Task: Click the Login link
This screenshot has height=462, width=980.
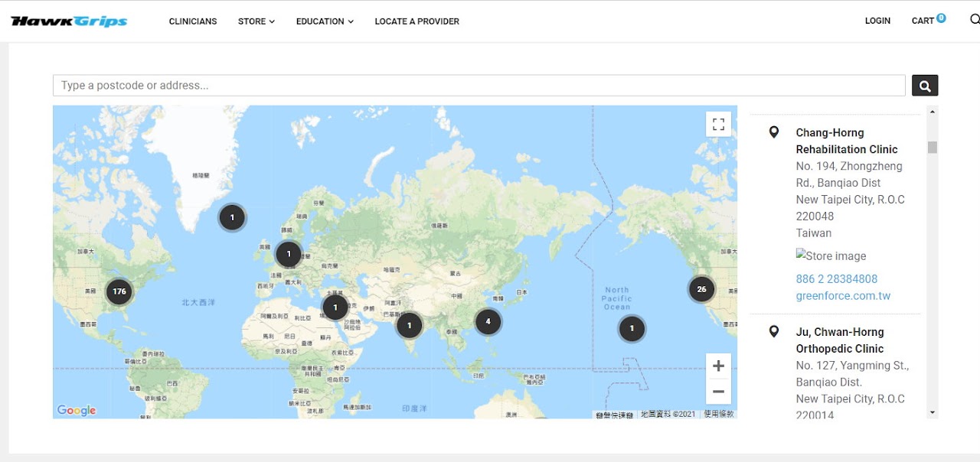Action: (877, 21)
